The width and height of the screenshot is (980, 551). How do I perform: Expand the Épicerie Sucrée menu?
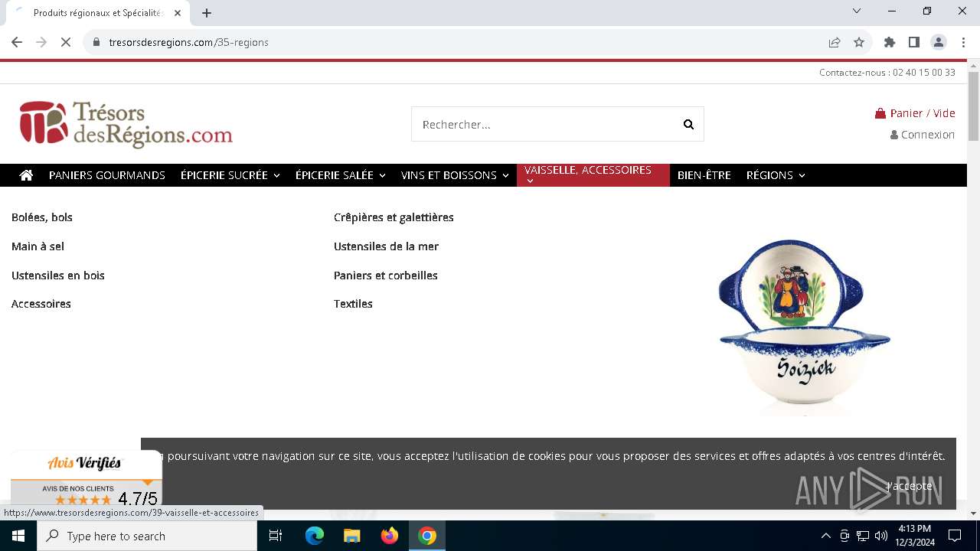[x=230, y=175]
